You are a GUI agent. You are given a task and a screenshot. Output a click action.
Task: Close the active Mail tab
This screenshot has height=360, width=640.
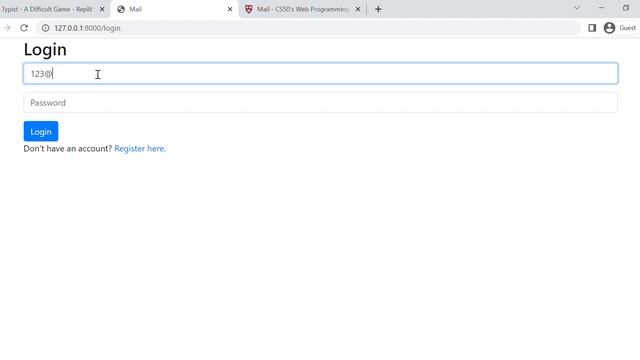pyautogui.click(x=230, y=9)
